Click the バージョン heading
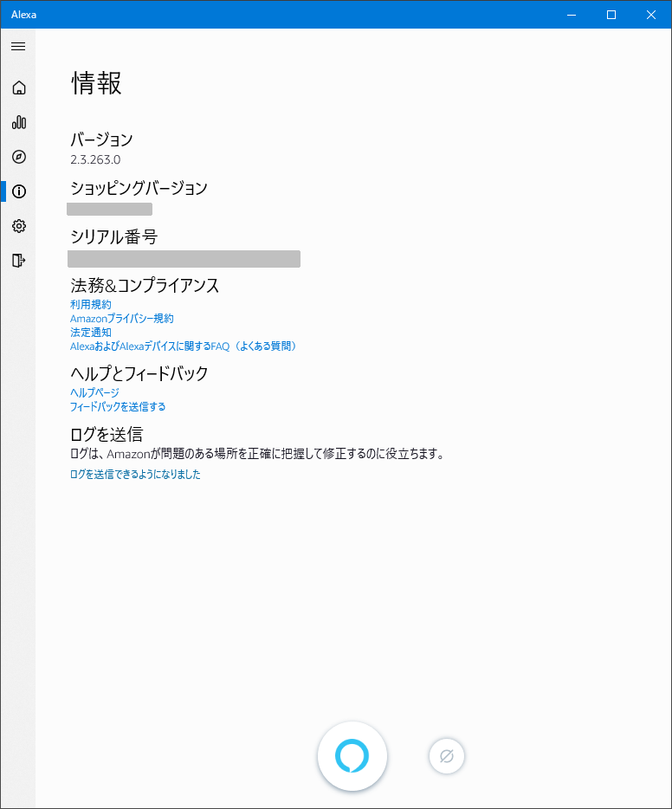Screen dimensions: 672x809 coord(101,139)
